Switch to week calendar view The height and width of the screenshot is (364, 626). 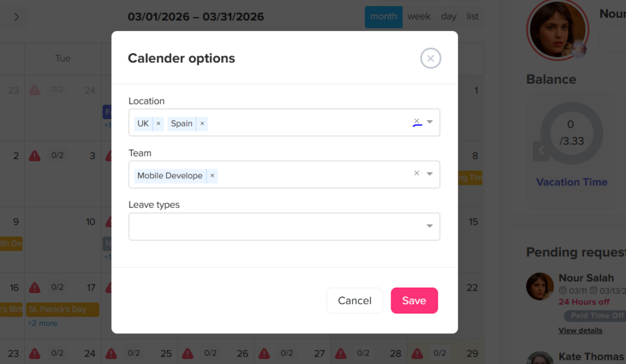click(419, 16)
